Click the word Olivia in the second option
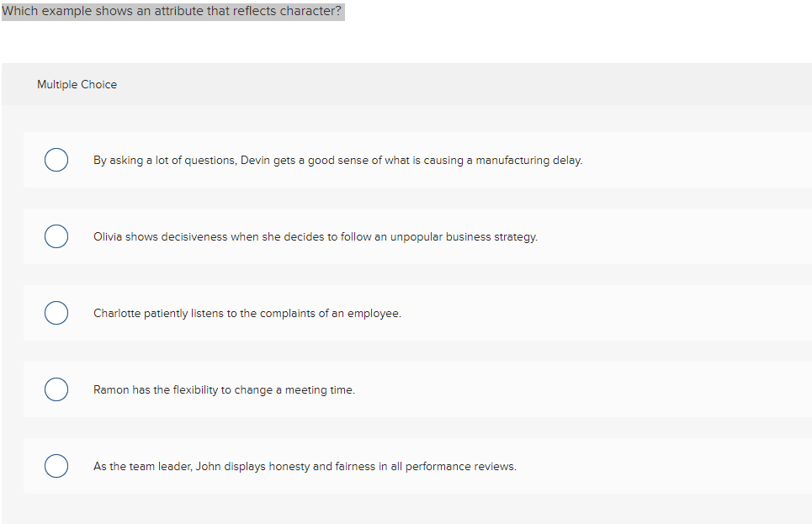The image size is (812, 524). (x=108, y=236)
